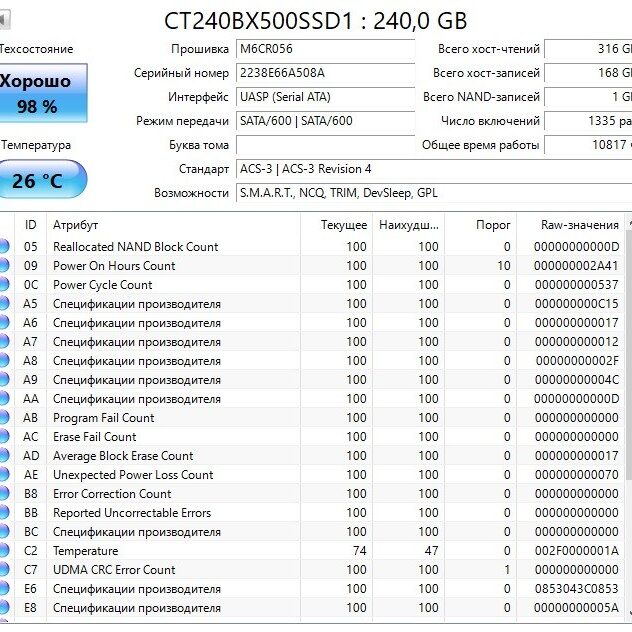The image size is (632, 632).
Task: Click the Прошивка field M6CR056
Action: click(325, 49)
